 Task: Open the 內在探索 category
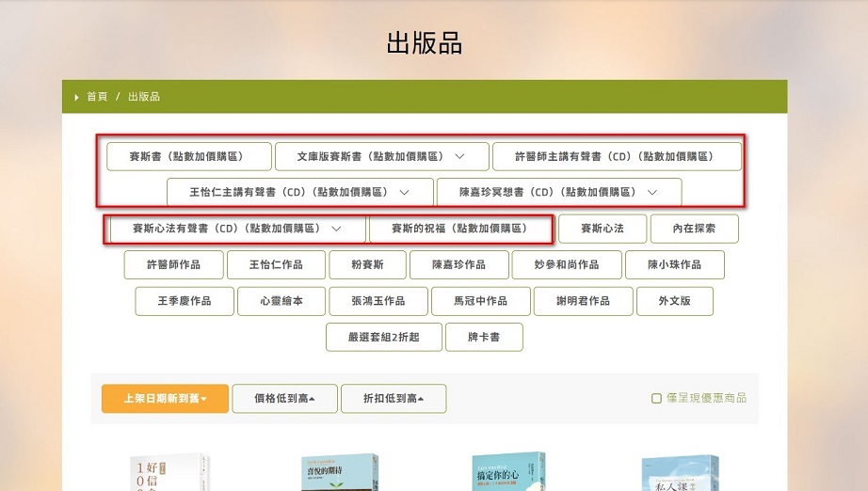coord(695,229)
